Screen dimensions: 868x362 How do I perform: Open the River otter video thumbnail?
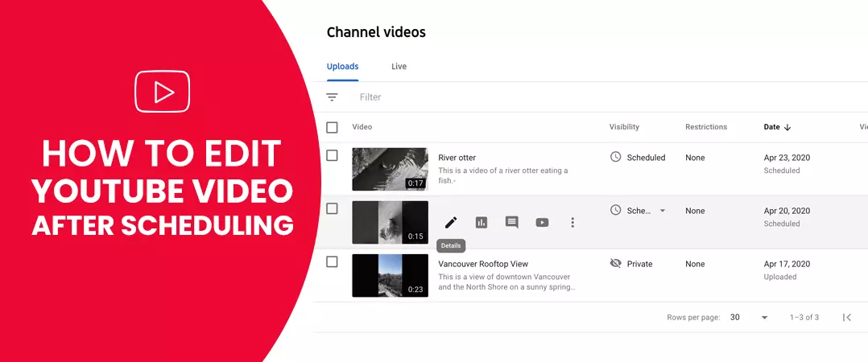(x=390, y=169)
